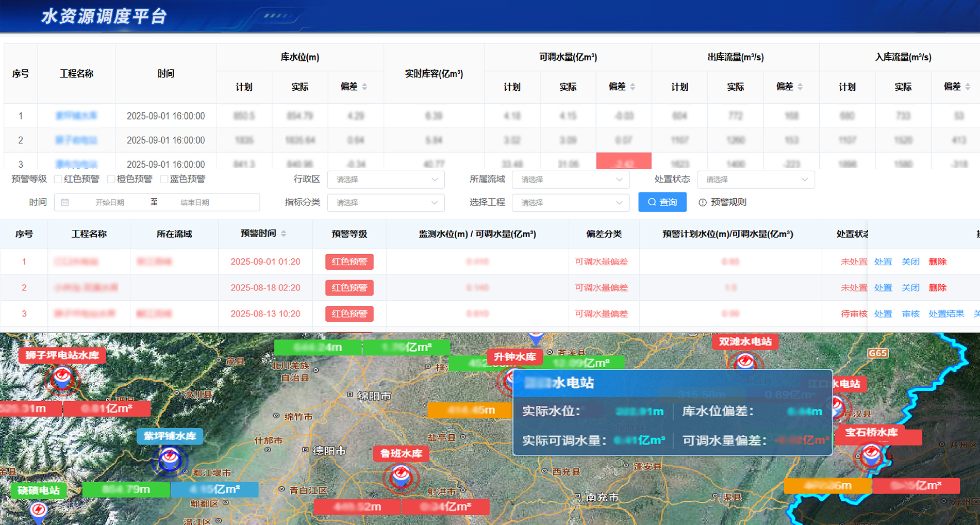This screenshot has width=980, height=525.
Task: Click 2025-09-01 01:20 alert time cell
Action: [265, 261]
